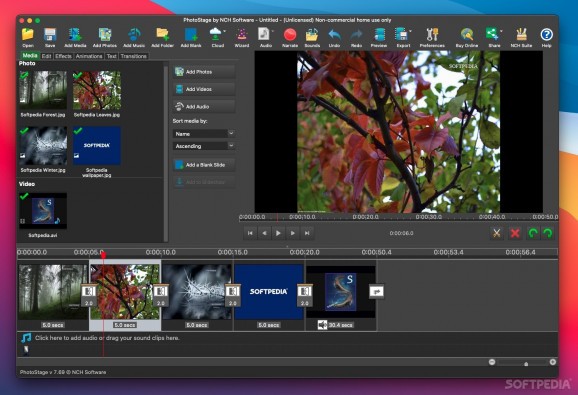The width and height of the screenshot is (578, 395).
Task: Play the slideshow preview
Action: [278, 233]
